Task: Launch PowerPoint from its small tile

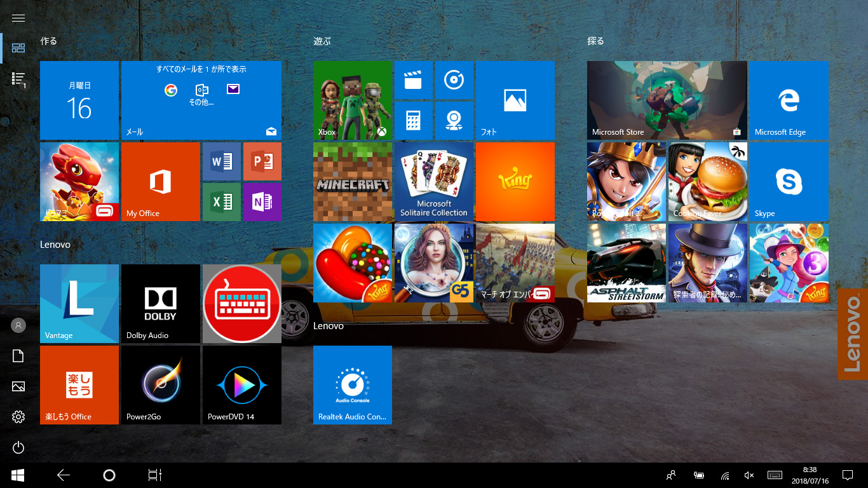Action: coord(262,161)
